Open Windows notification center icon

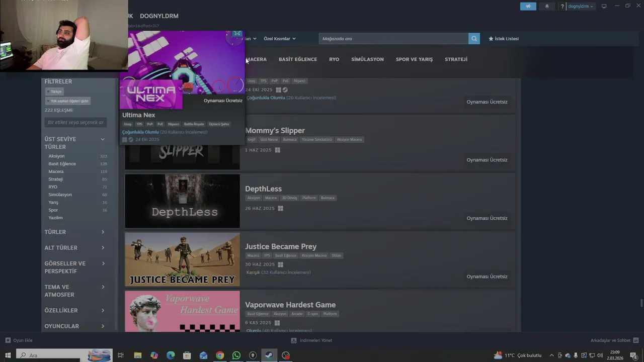point(634,355)
